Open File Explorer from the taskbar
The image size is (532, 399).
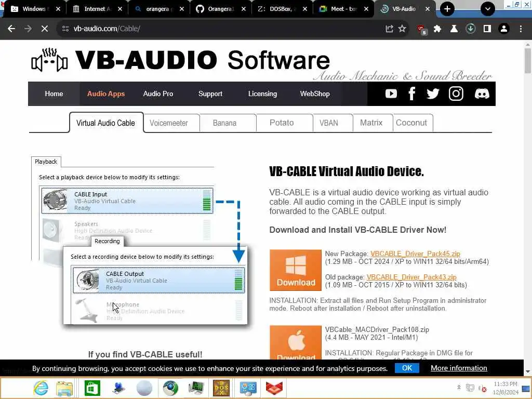[64, 388]
